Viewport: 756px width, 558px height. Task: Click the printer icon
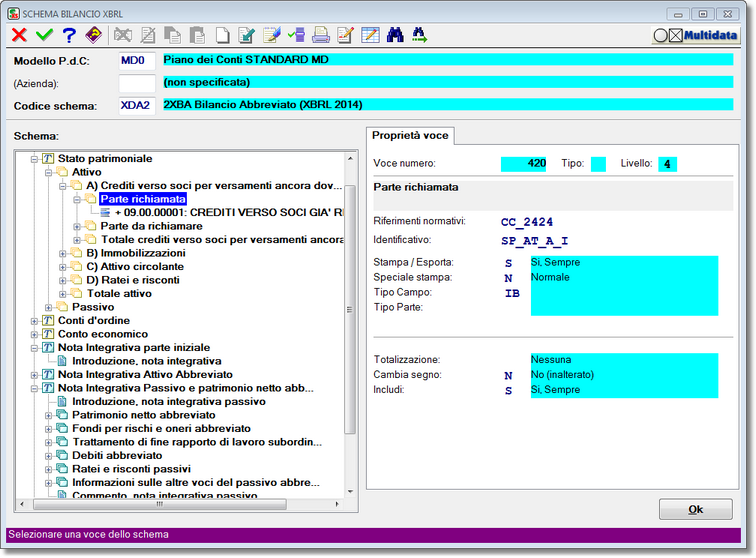pos(321,35)
